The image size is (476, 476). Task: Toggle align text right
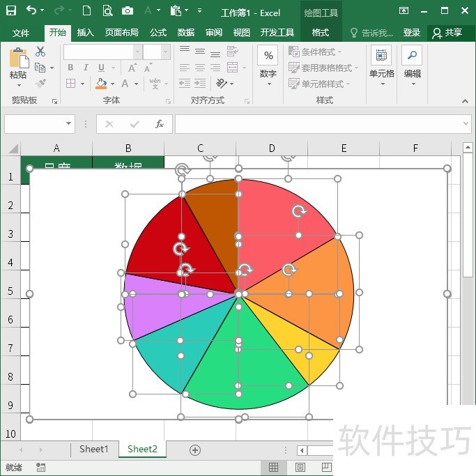(215, 68)
